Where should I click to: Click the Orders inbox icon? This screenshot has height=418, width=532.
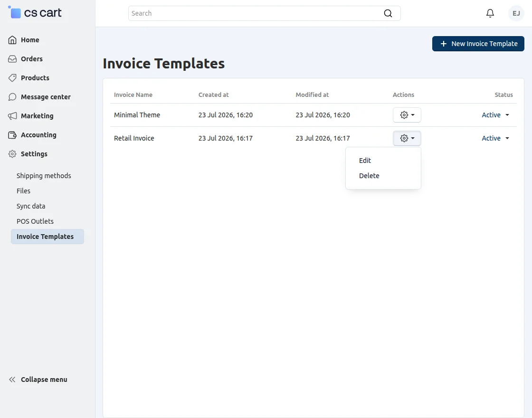(x=12, y=59)
